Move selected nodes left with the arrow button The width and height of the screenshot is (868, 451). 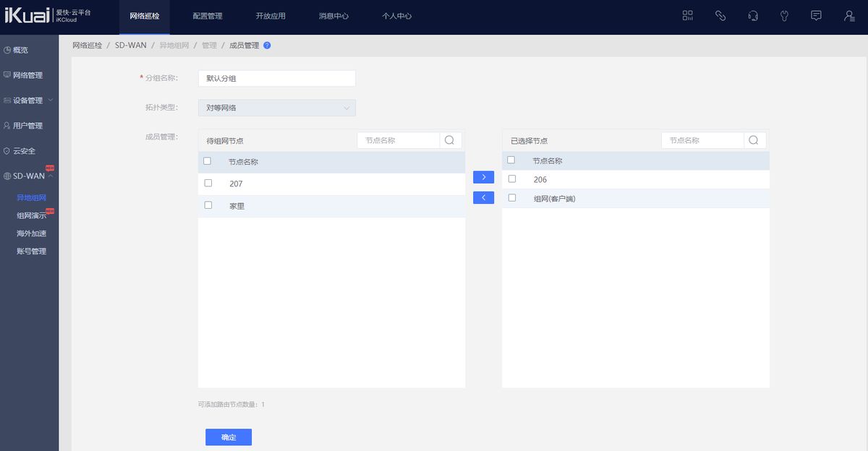click(483, 197)
